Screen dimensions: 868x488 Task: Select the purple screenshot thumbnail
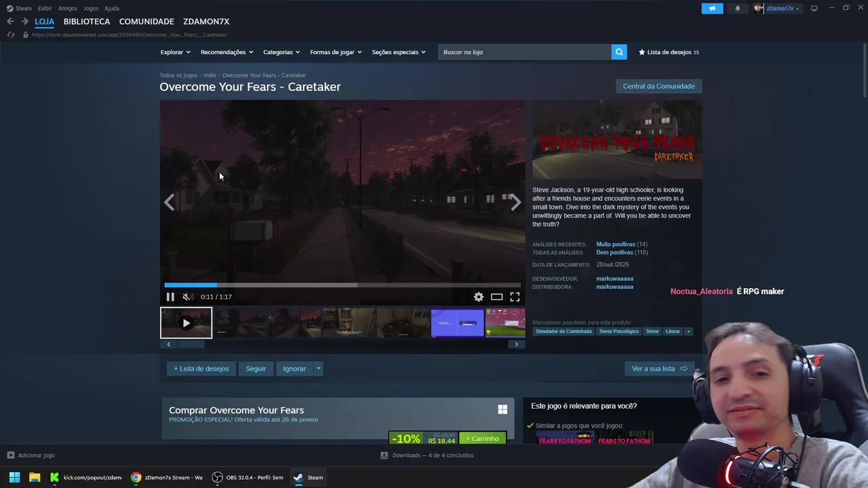[x=458, y=323]
